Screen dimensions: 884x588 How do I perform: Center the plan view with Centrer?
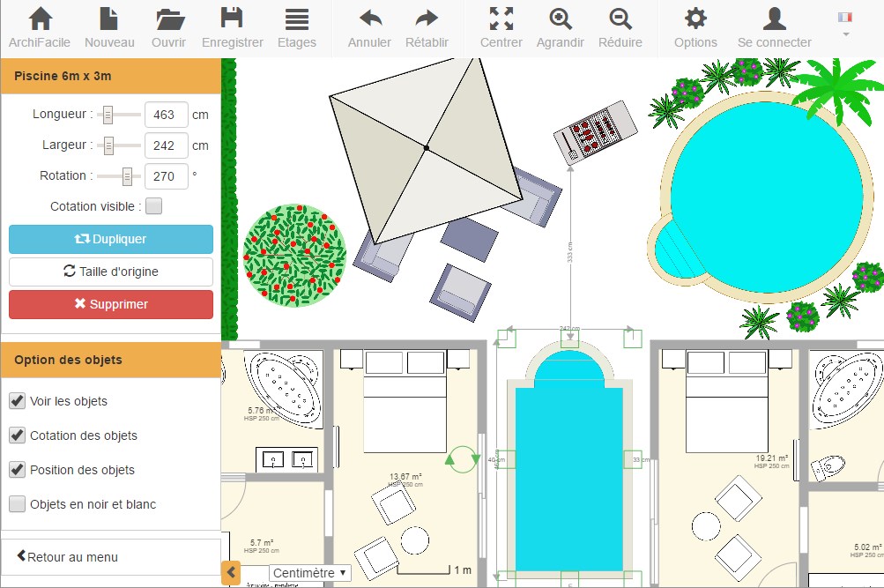[x=501, y=27]
